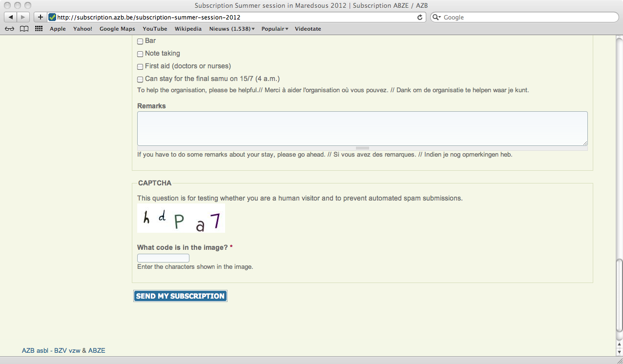Screen dimensions: 623x364
Task: Add bookmark with the plus button
Action: click(41, 17)
